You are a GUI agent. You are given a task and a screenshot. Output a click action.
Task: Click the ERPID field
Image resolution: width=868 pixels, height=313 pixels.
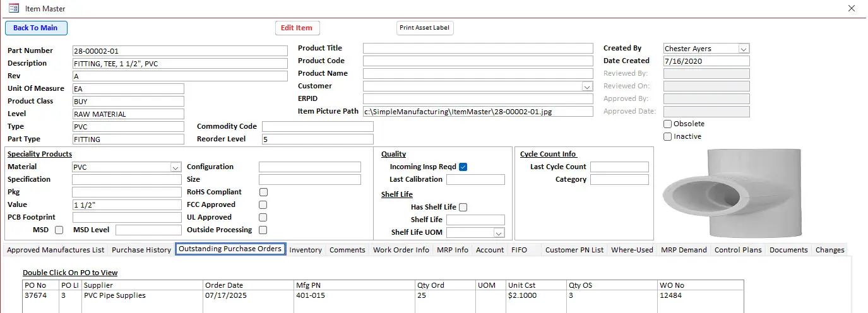(x=478, y=99)
